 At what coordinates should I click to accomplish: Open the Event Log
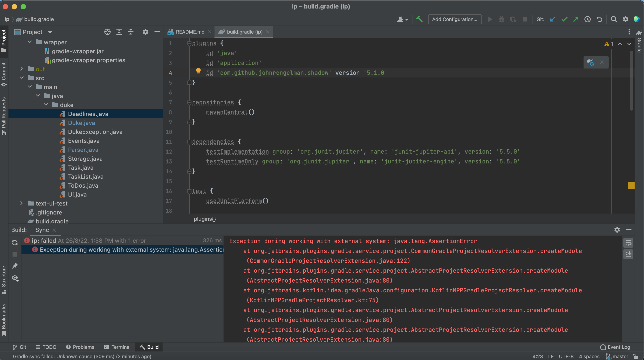615,347
